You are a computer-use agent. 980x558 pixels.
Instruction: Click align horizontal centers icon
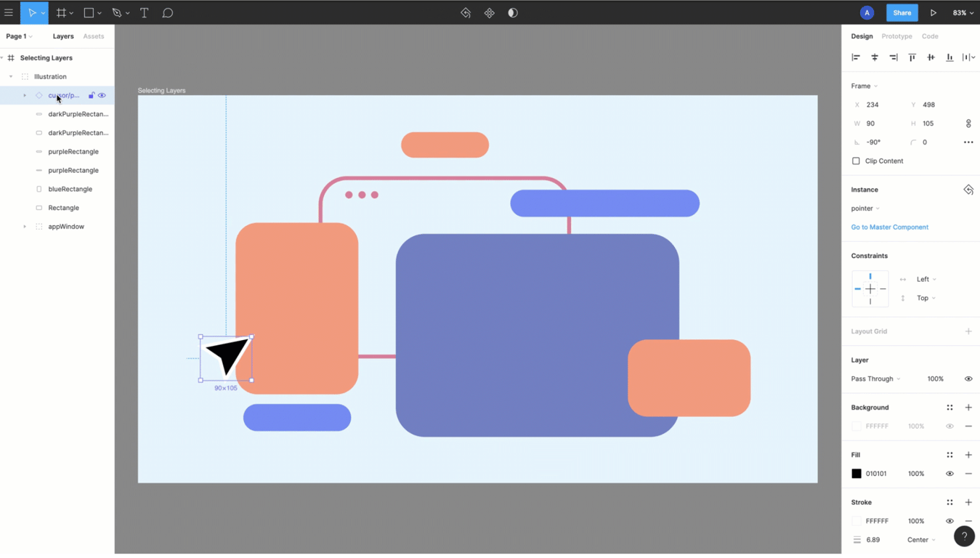[875, 57]
